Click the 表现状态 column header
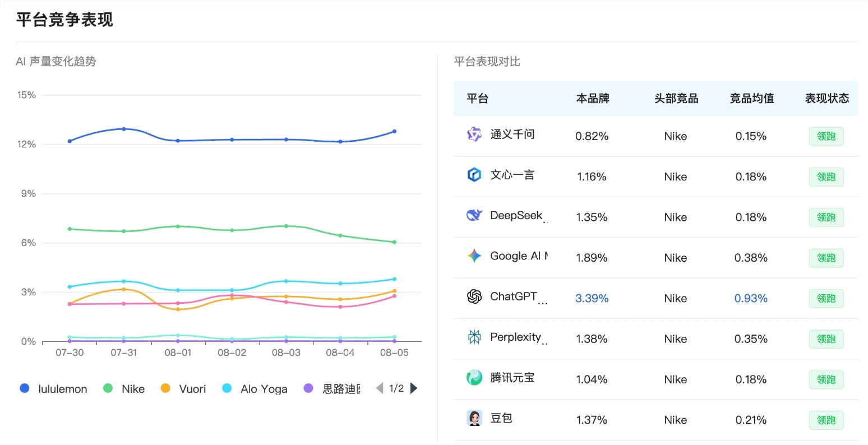Image resolution: width=868 pixels, height=445 pixels. click(x=827, y=99)
